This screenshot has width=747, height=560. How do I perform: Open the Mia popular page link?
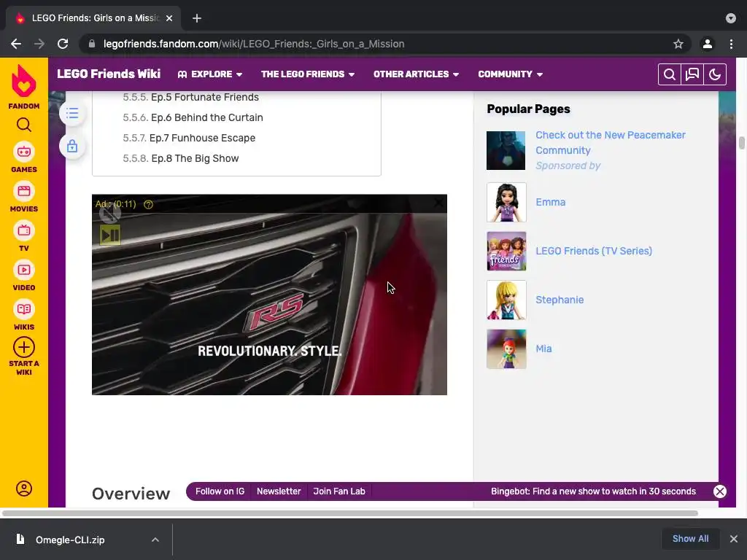click(543, 349)
